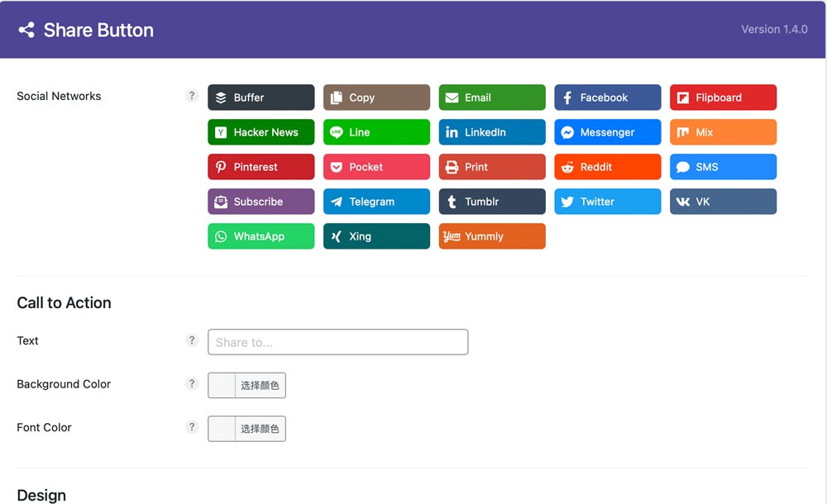
Task: Click the Social Networks label
Action: (59, 96)
